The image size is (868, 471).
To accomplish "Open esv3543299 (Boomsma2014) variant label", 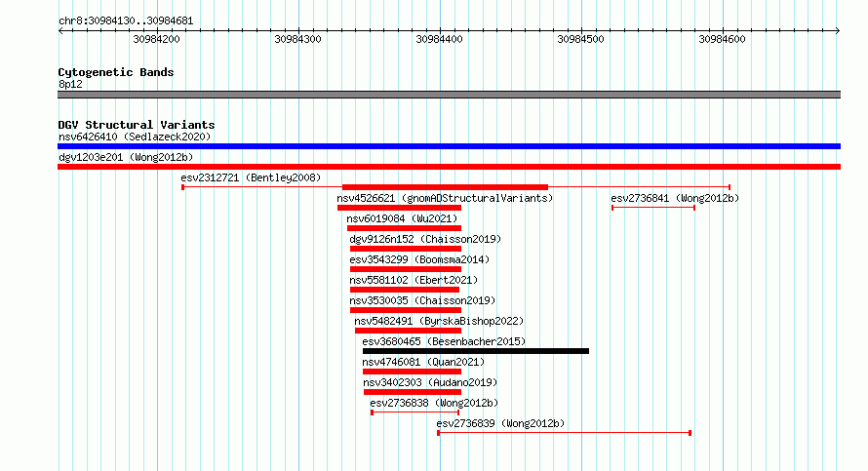I will (x=419, y=259).
